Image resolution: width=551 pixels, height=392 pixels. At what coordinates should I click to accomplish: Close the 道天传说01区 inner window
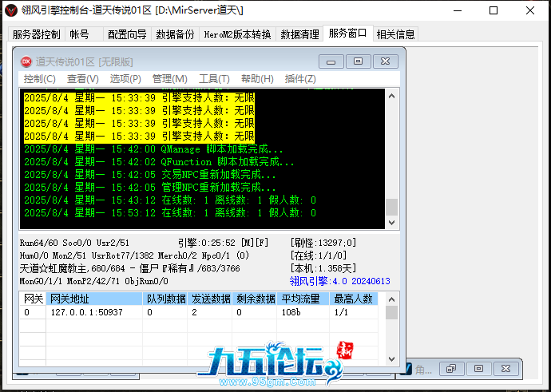(386, 61)
